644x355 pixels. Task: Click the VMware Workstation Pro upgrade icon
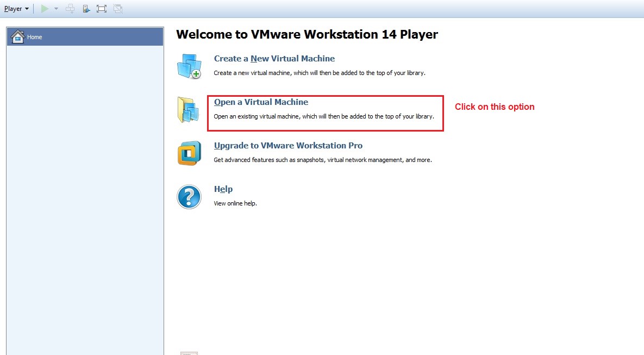tap(189, 153)
